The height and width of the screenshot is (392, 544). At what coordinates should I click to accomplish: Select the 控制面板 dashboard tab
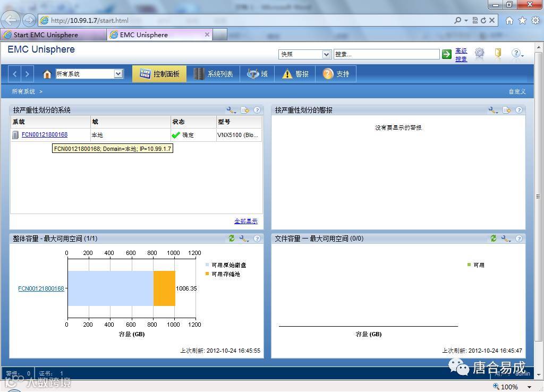tap(159, 74)
